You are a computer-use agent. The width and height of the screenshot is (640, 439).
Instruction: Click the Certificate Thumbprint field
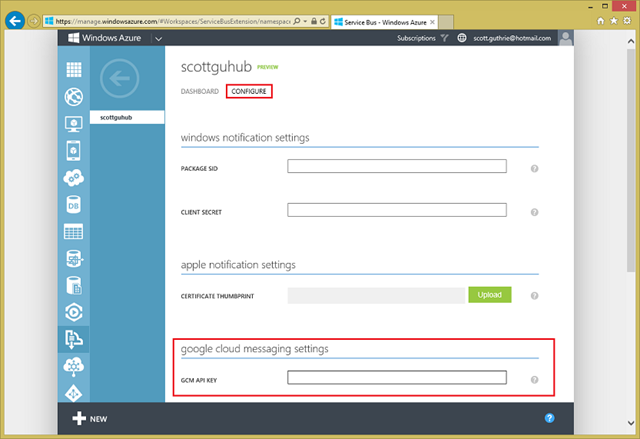point(376,295)
